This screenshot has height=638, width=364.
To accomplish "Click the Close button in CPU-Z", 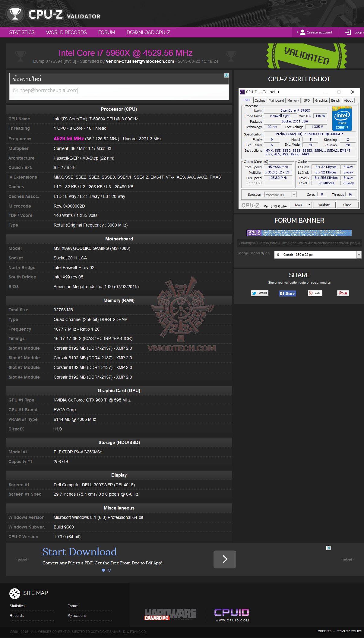I will 347,205.
